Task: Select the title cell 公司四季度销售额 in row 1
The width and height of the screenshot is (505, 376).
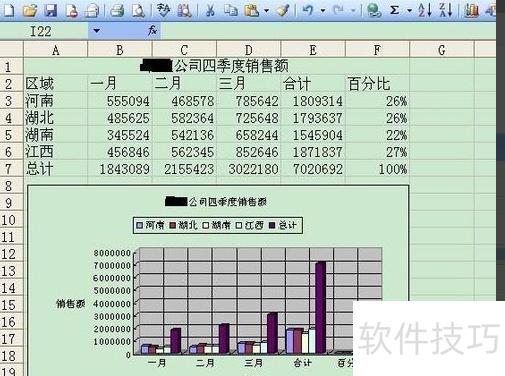Action: [x=216, y=66]
